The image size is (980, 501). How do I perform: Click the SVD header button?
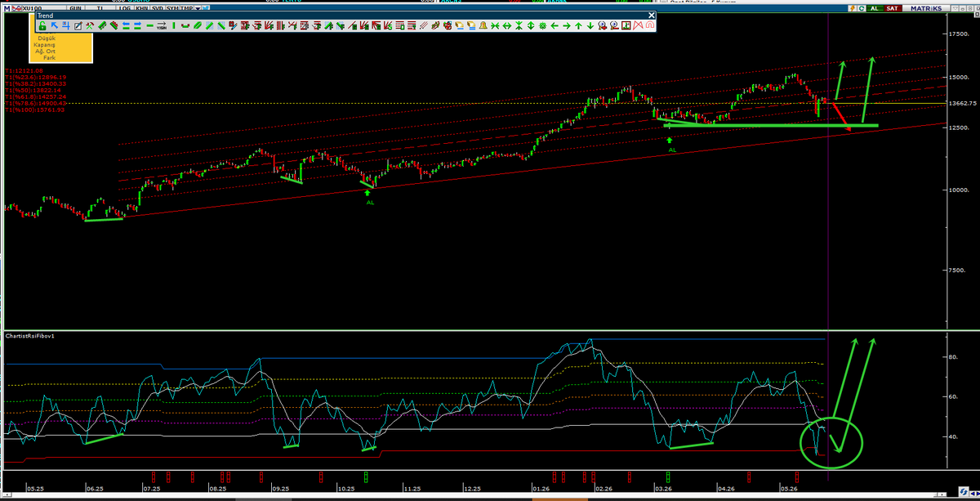click(x=158, y=8)
